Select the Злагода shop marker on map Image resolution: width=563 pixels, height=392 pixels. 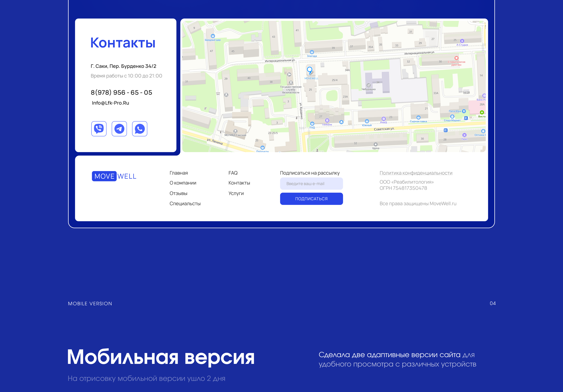[312, 52]
